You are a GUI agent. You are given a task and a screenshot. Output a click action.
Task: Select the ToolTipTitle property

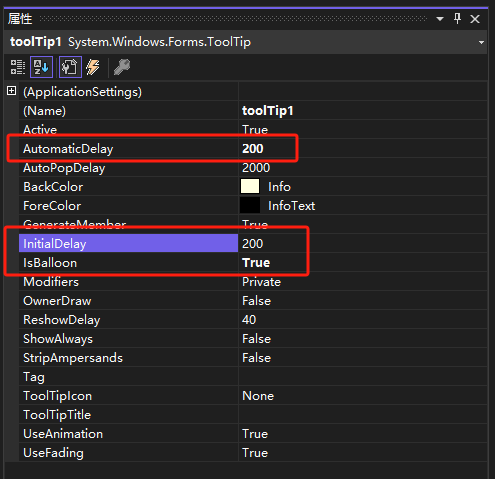click(129, 415)
